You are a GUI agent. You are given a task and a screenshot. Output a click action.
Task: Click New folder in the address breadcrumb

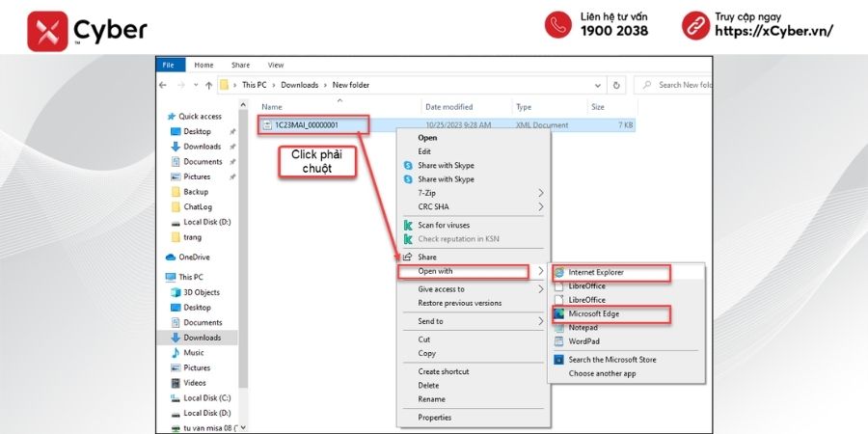click(350, 85)
